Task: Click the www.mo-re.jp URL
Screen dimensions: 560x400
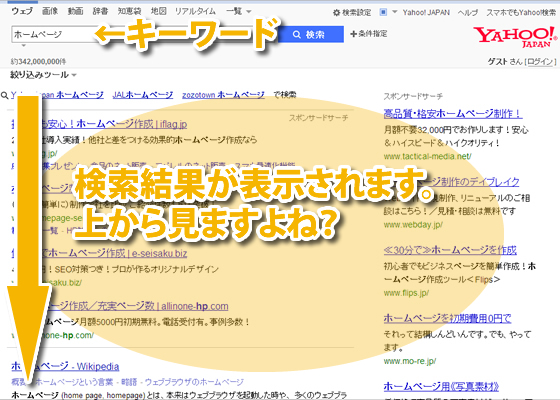Action: (x=410, y=361)
